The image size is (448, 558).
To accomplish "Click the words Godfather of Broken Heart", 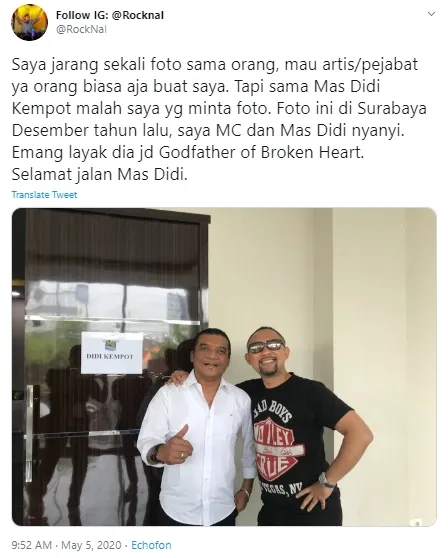I will click(x=261, y=152).
